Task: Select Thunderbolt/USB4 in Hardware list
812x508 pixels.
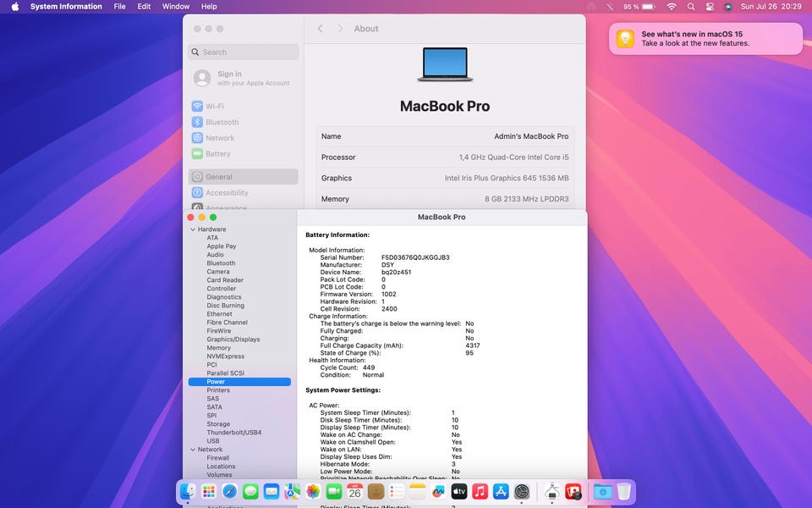Action: pyautogui.click(x=234, y=433)
